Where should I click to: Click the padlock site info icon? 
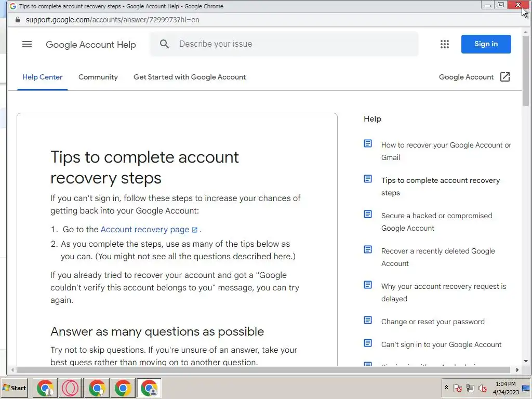[x=18, y=20]
